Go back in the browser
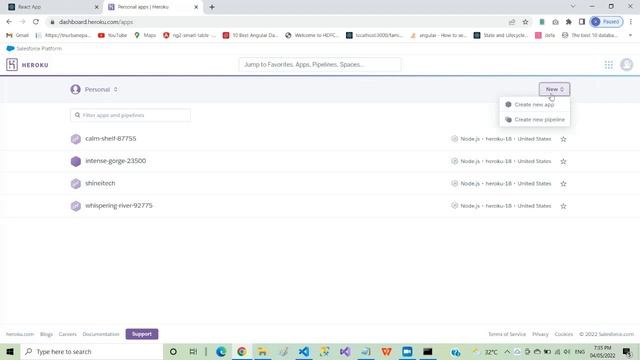The height and width of the screenshot is (360, 640). (x=9, y=22)
